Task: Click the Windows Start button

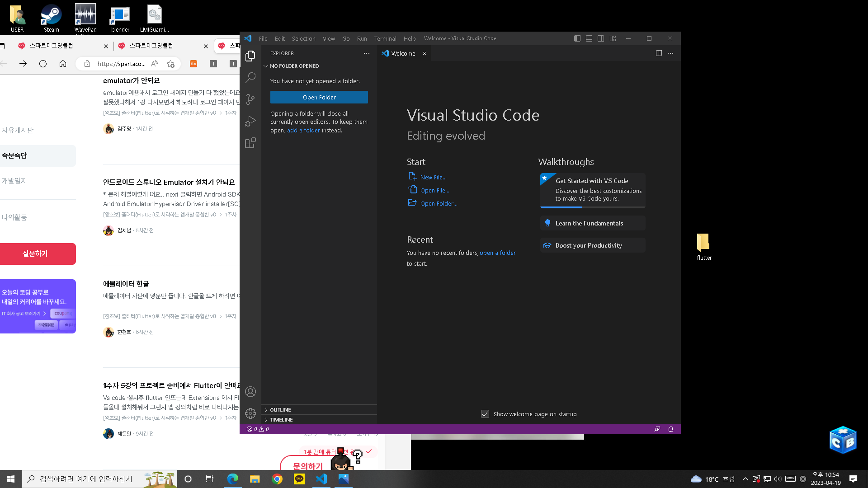Action: click(11, 479)
